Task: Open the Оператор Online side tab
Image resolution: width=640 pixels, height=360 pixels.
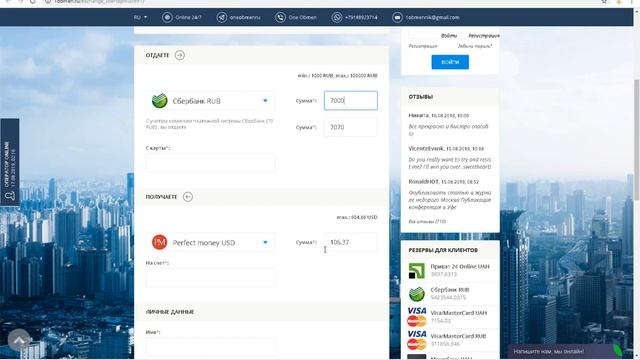Action: (10, 162)
